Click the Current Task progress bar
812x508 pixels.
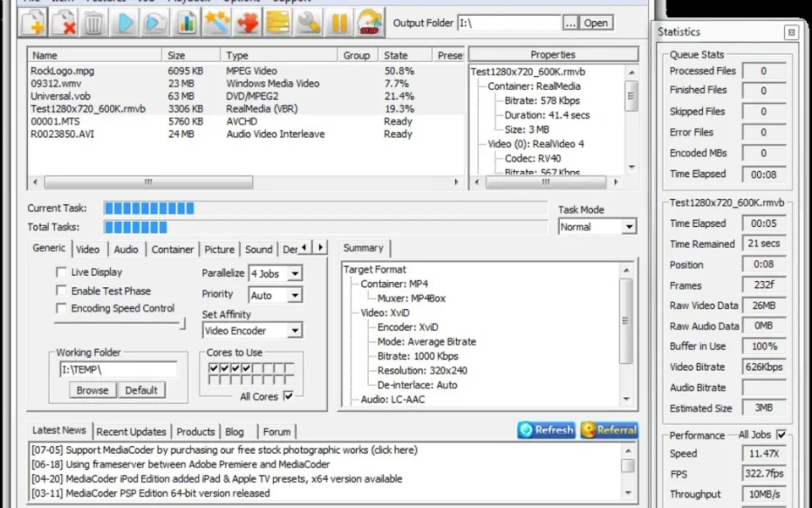325,208
